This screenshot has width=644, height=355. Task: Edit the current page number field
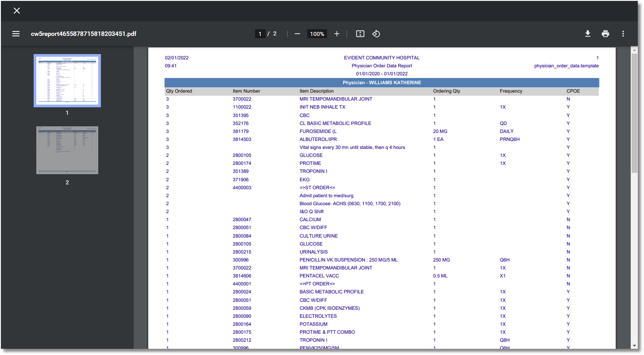(260, 34)
